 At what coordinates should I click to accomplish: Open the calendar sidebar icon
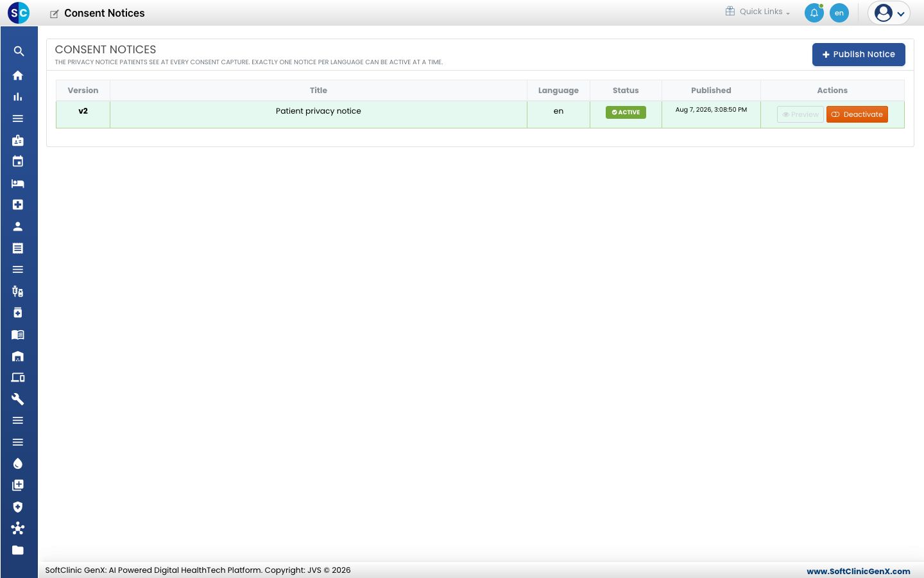click(18, 162)
